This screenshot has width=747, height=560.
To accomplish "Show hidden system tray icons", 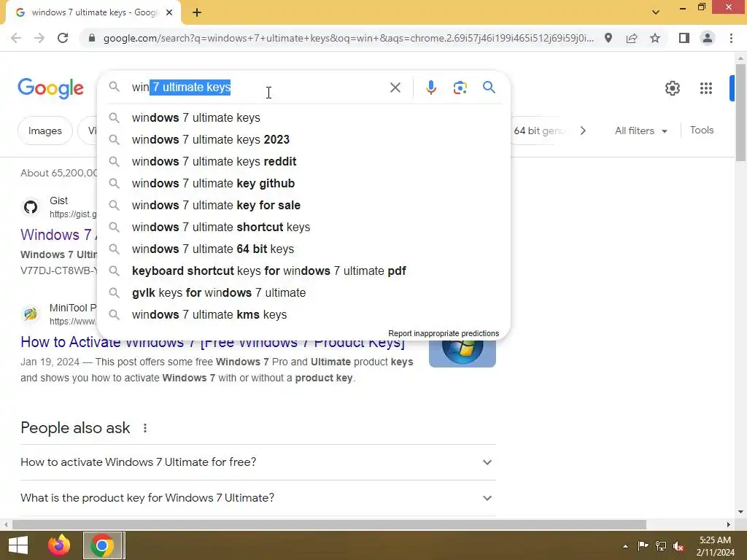I will click(625, 546).
